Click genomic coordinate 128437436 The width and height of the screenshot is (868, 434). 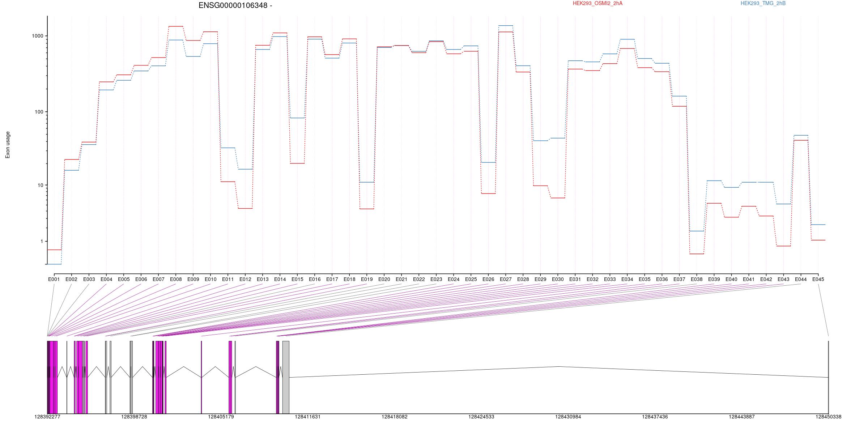(655, 417)
